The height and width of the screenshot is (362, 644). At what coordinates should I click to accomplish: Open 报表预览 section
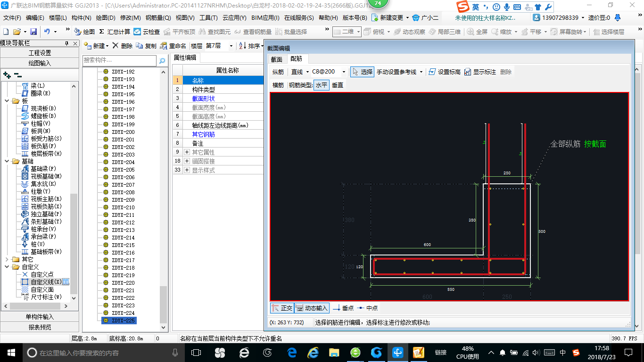point(40,327)
